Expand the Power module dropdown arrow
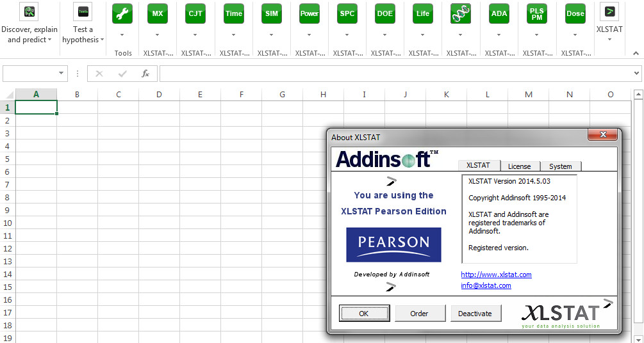The width and height of the screenshot is (644, 343). point(310,35)
